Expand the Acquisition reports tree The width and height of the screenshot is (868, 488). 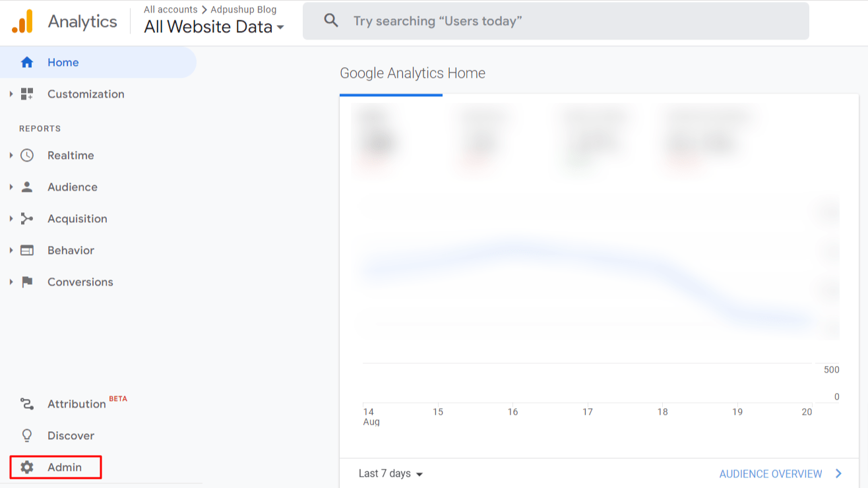[x=11, y=218]
